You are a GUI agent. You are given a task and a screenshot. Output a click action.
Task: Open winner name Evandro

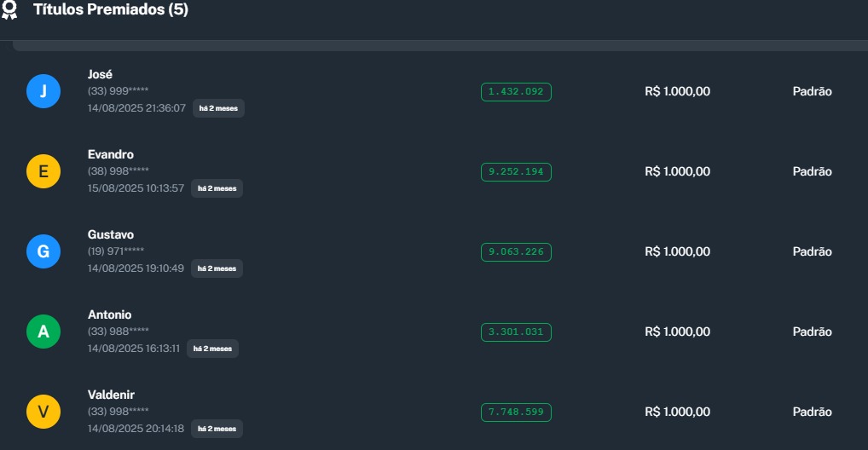(x=111, y=154)
